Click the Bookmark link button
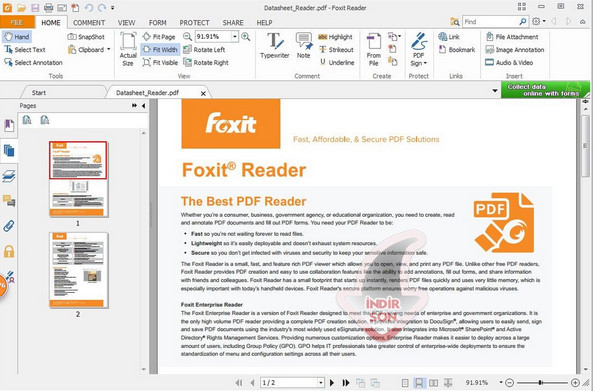 pyautogui.click(x=457, y=50)
